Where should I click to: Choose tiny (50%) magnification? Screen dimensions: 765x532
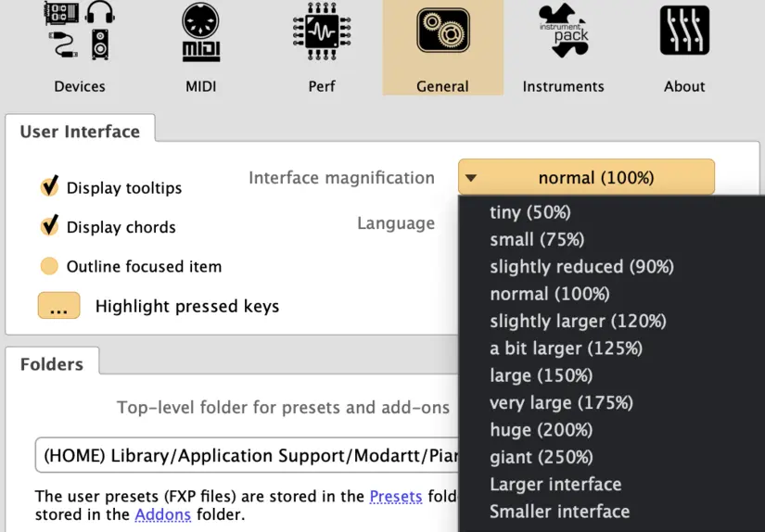pyautogui.click(x=529, y=212)
